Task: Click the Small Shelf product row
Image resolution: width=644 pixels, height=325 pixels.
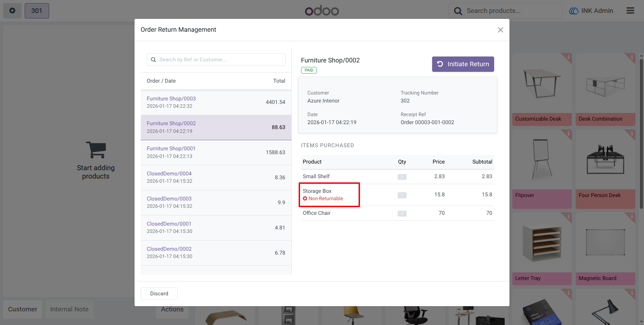Action: click(x=398, y=176)
